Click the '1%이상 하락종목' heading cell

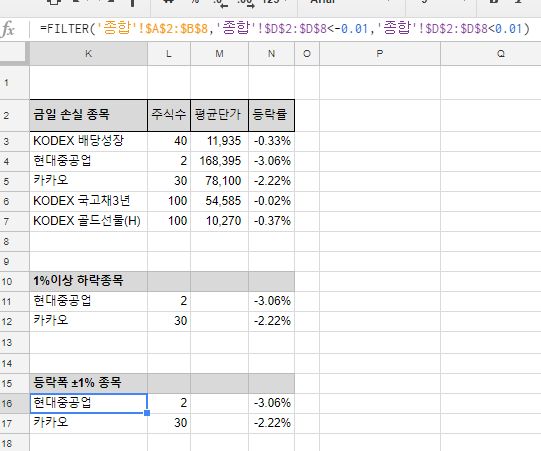pyautogui.click(x=88, y=281)
